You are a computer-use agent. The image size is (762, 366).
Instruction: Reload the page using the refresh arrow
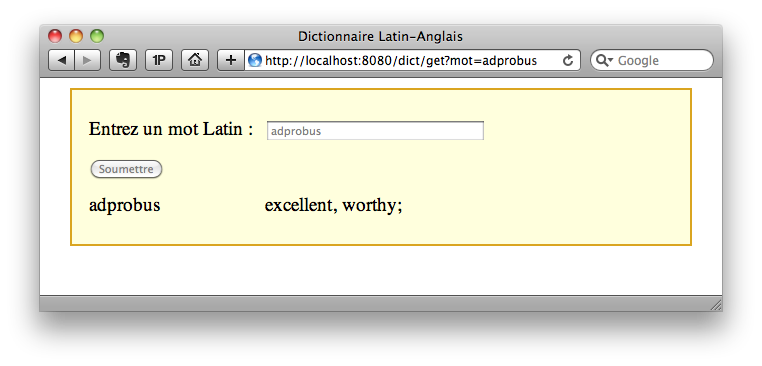[568, 60]
